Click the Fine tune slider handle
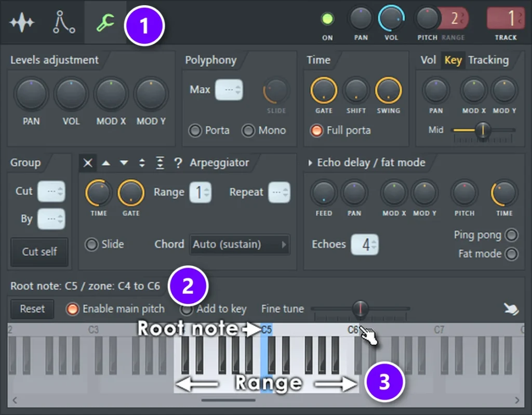Image resolution: width=532 pixels, height=415 pixels. pos(360,309)
